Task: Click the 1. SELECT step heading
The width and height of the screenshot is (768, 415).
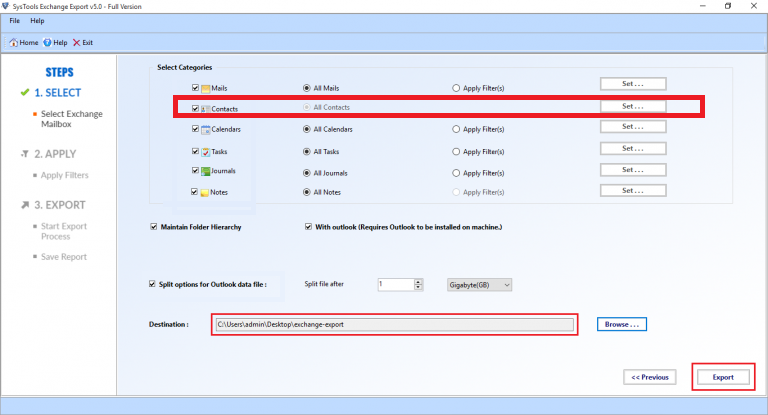Action: click(x=58, y=93)
